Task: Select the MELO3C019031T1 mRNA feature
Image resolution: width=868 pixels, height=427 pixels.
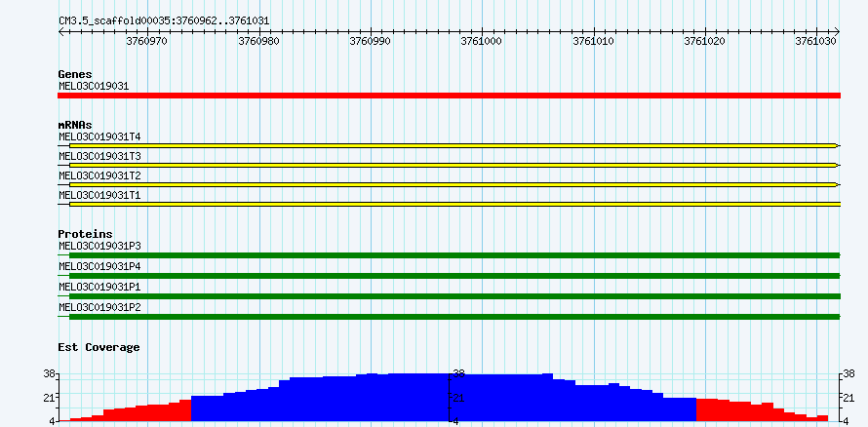Action: click(x=449, y=204)
